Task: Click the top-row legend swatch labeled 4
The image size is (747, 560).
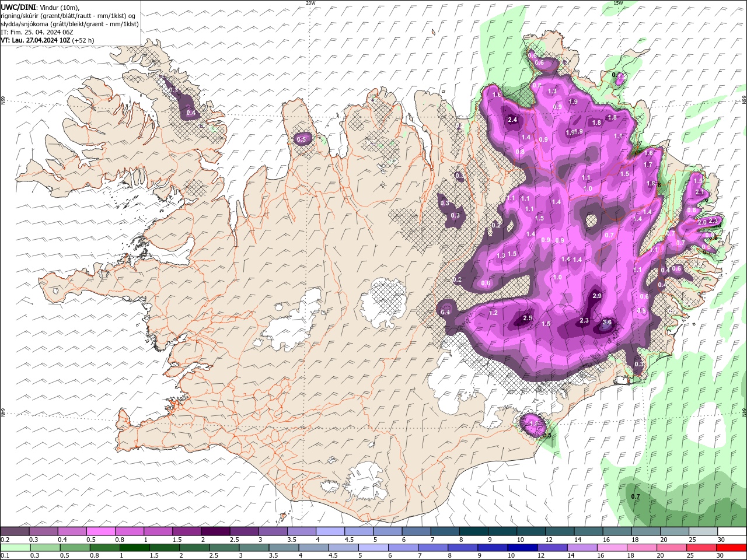Action: point(330,531)
